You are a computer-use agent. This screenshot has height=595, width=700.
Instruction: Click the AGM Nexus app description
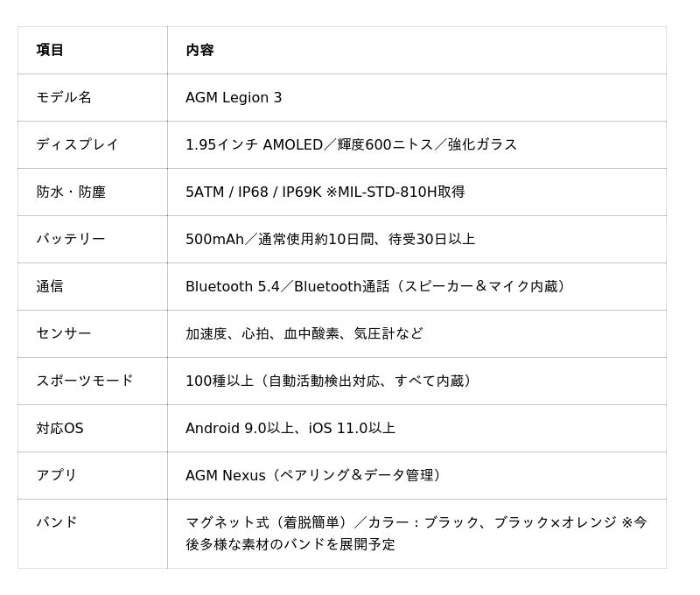pos(316,475)
